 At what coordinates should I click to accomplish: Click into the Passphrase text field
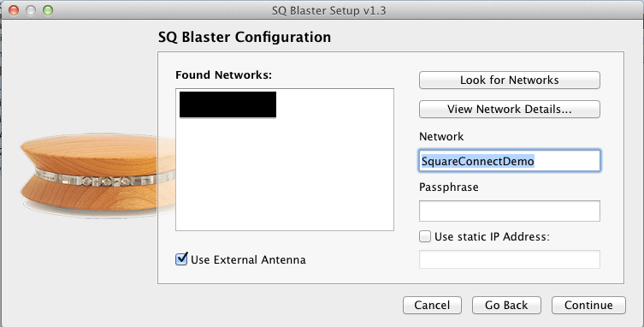point(509,211)
